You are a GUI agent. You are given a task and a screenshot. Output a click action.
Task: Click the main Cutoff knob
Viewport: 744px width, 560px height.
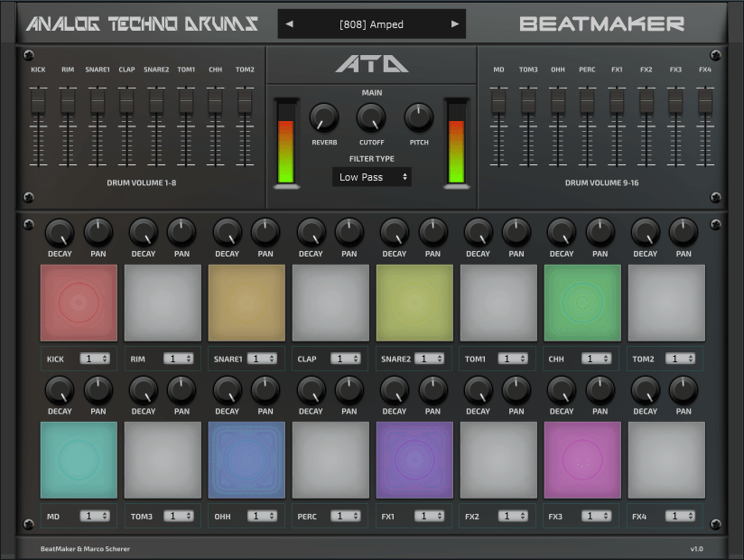371,117
